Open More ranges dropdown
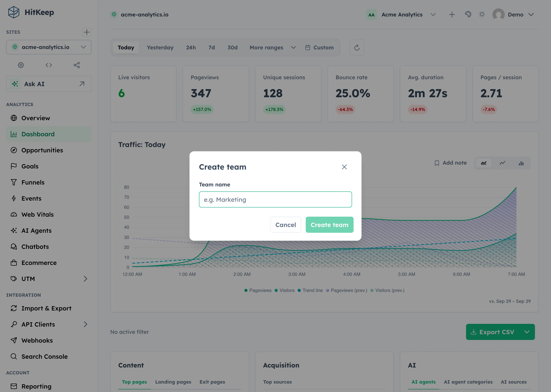The width and height of the screenshot is (551, 392). click(273, 47)
